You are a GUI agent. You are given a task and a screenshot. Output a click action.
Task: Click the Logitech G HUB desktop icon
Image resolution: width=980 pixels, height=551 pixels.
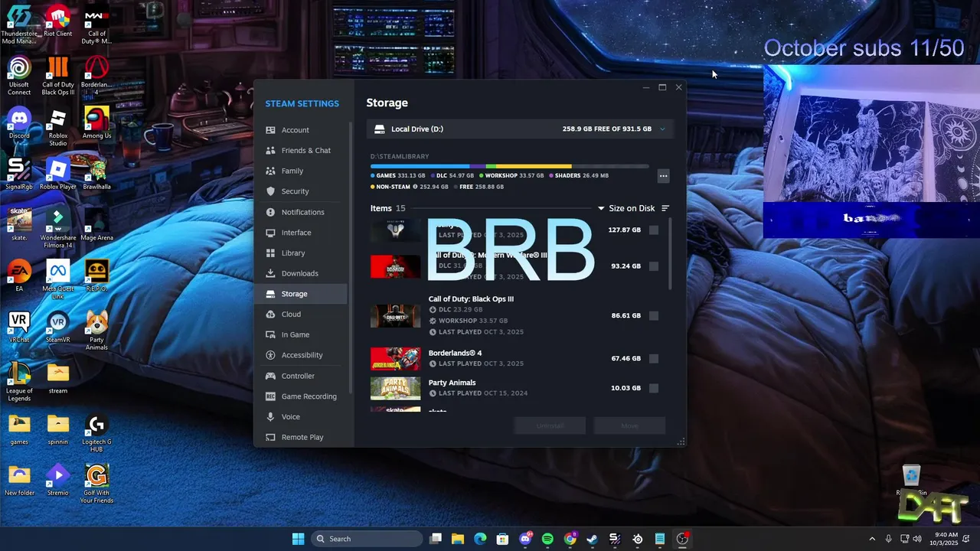click(x=97, y=433)
